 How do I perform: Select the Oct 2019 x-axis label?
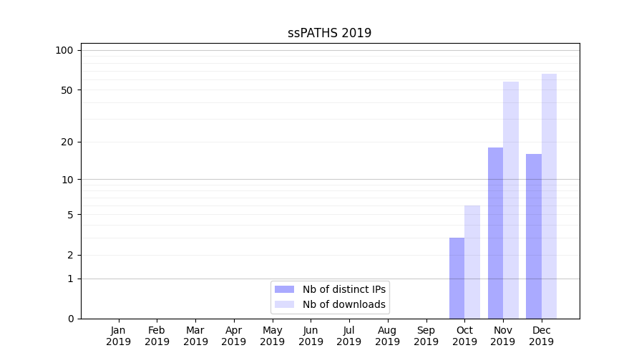(x=464, y=336)
